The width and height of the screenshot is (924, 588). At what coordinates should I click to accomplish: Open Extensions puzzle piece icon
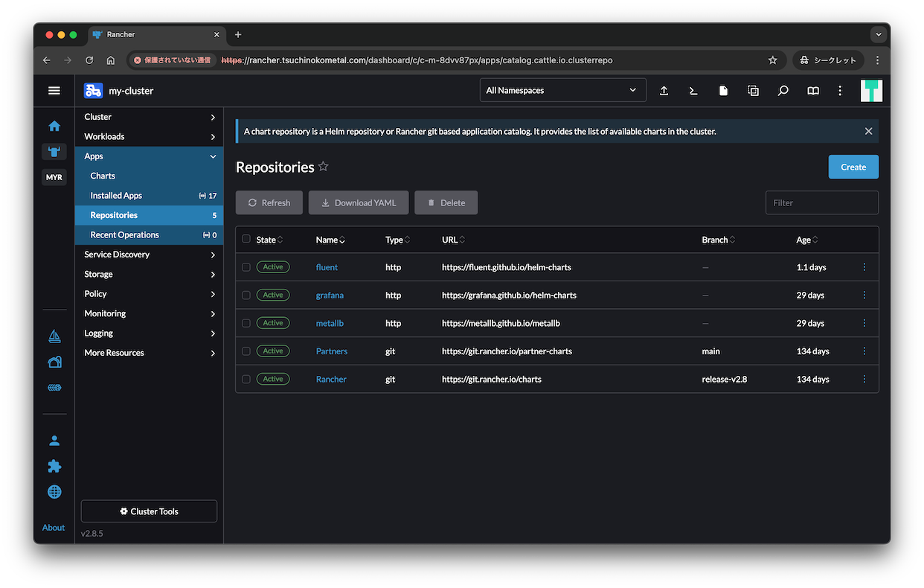54,466
